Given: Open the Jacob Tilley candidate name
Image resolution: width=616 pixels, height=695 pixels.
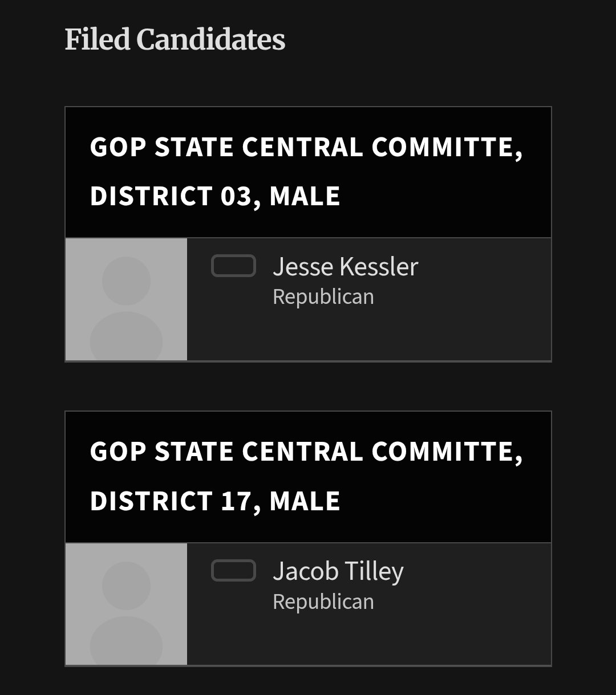Looking at the screenshot, I should (x=338, y=572).
